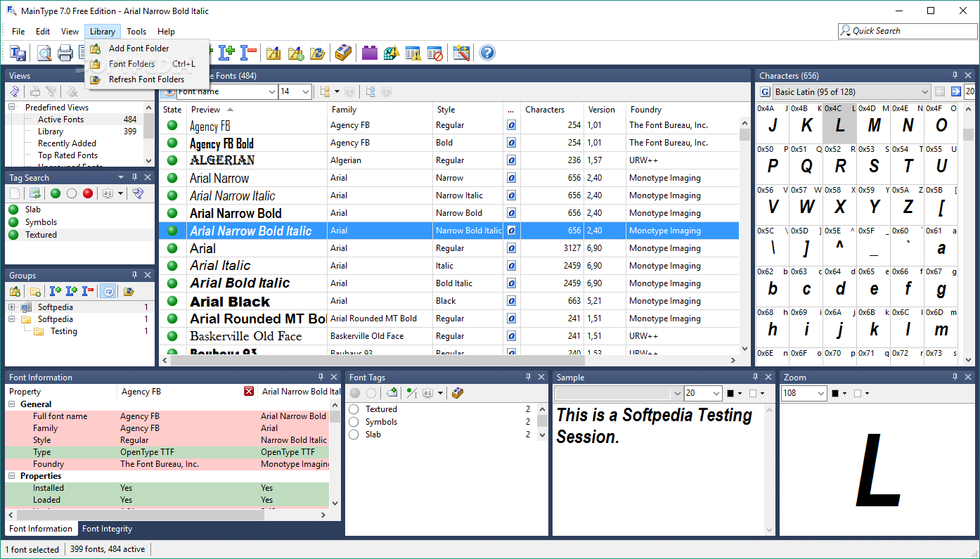Viewport: 980px width, 559px height.
Task: Toggle green state dot for Algerian
Action: click(x=172, y=160)
